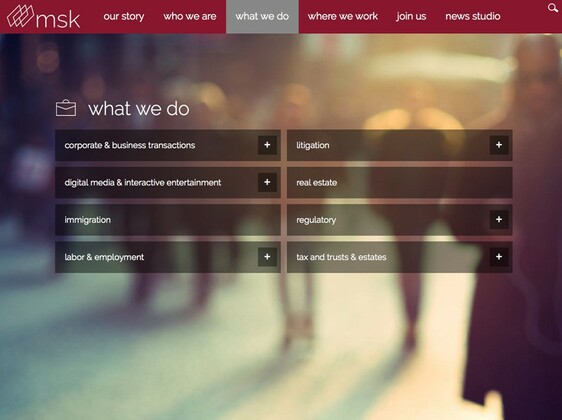Open the litigation practice link
Screen dimensions: 562x420
tap(313, 145)
